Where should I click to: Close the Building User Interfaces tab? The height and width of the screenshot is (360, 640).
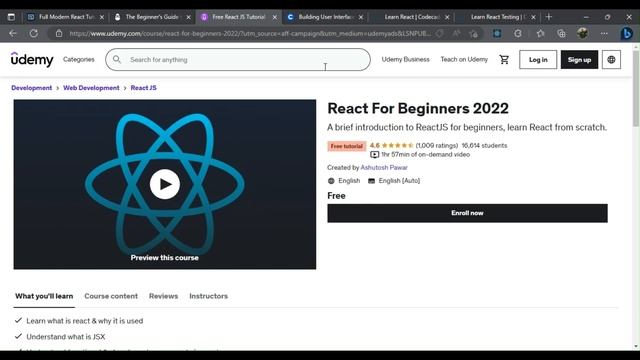pyautogui.click(x=361, y=17)
